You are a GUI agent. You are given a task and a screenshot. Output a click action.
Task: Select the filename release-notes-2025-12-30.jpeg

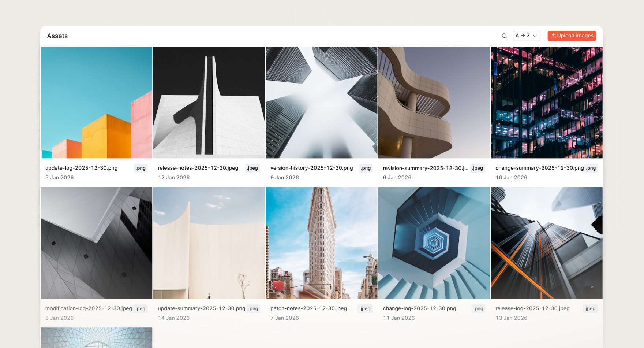coord(198,168)
